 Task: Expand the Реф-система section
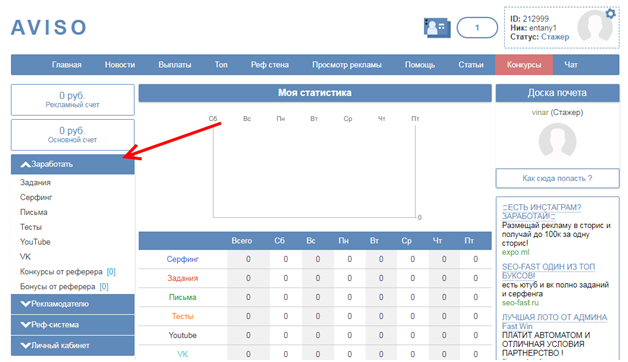click(72, 325)
